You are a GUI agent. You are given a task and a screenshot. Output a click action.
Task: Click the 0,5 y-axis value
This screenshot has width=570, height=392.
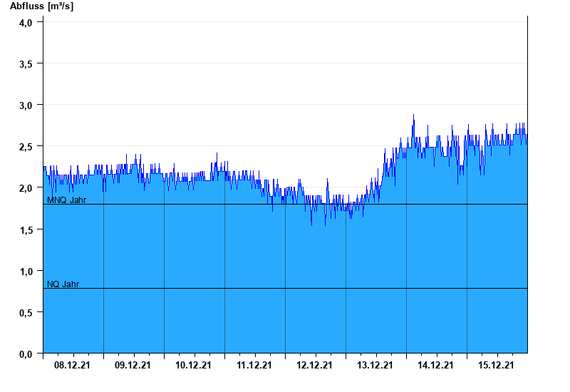[x=26, y=313]
